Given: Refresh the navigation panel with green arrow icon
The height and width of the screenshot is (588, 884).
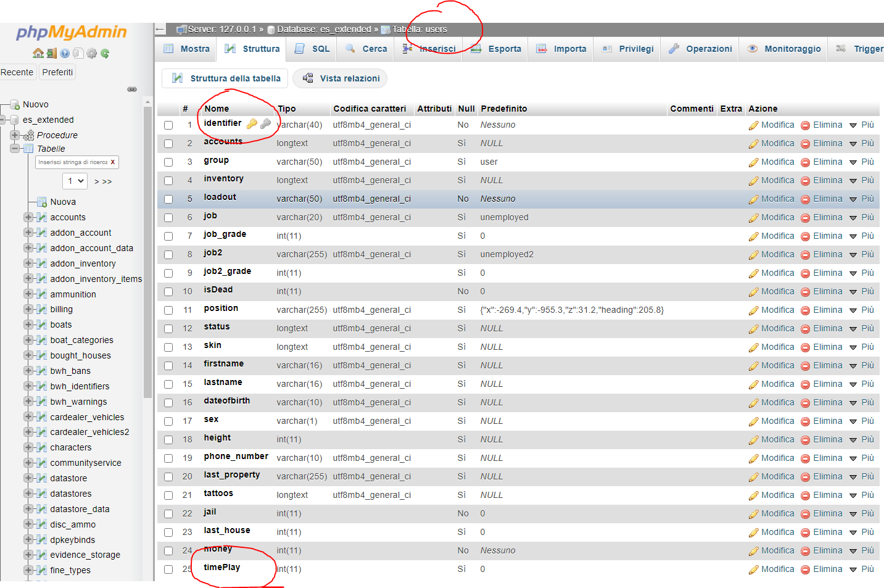Looking at the screenshot, I should tap(104, 54).
